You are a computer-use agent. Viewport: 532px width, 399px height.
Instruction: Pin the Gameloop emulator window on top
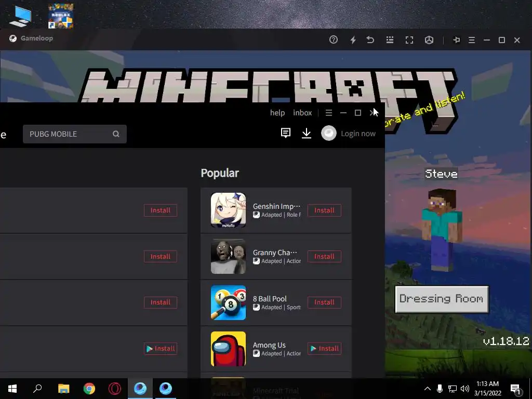coord(456,40)
